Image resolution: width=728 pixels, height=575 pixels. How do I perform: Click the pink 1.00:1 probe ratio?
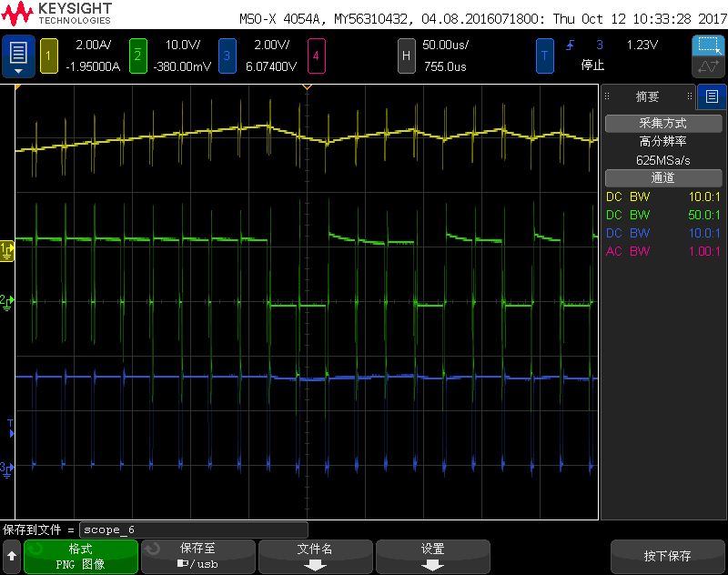pyautogui.click(x=704, y=251)
